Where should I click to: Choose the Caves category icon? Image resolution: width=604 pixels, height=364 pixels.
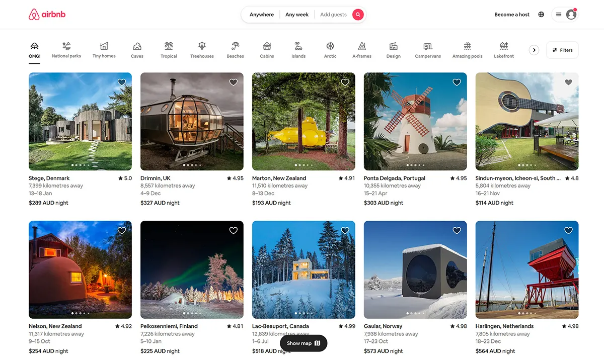137,46
